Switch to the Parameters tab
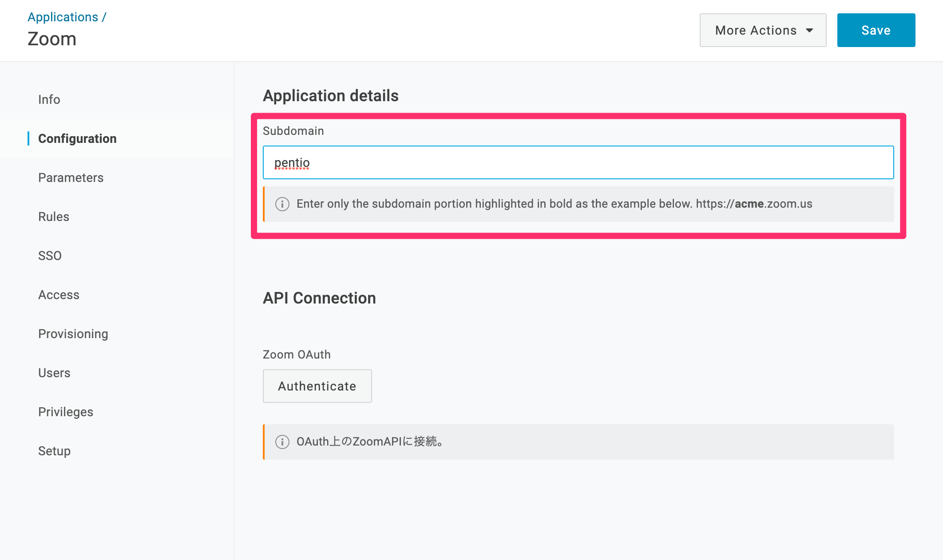The image size is (943, 560). [x=71, y=177]
